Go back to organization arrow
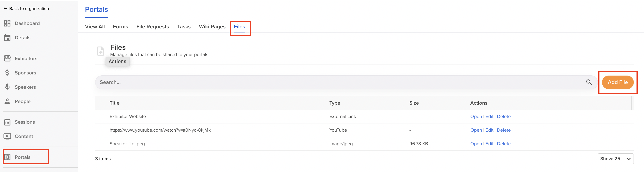 5,8
